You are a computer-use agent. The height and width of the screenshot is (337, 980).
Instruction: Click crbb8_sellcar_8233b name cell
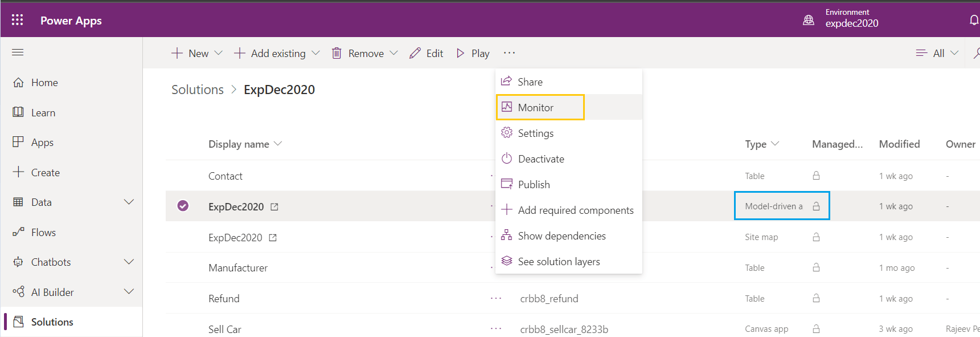(x=564, y=329)
